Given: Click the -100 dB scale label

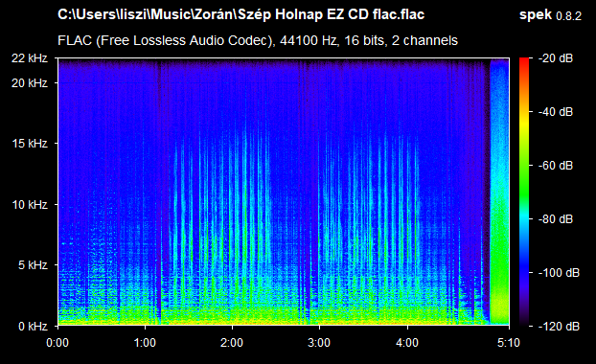Looking at the screenshot, I should point(559,273).
